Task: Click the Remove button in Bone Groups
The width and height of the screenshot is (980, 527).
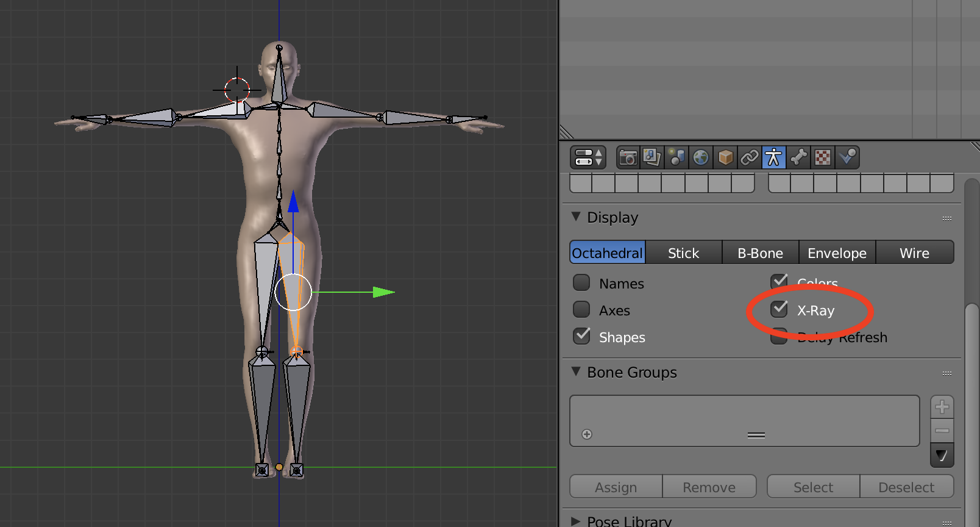Action: click(709, 487)
